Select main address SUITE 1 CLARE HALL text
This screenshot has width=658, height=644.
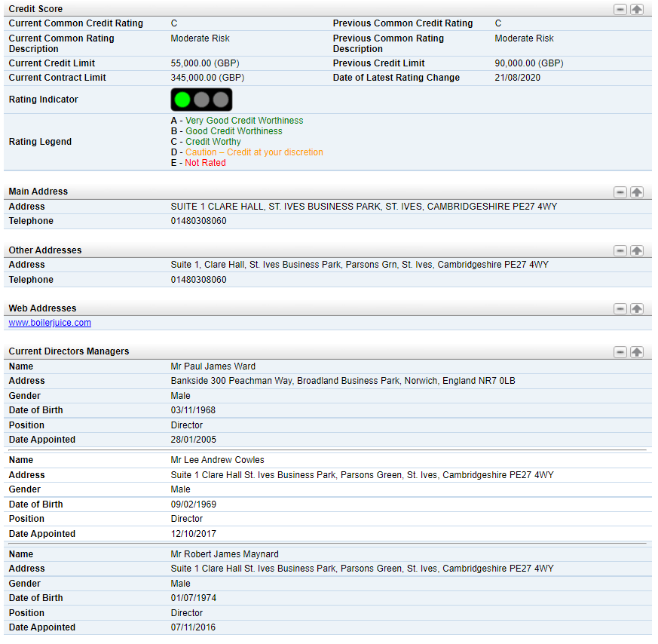(x=364, y=207)
